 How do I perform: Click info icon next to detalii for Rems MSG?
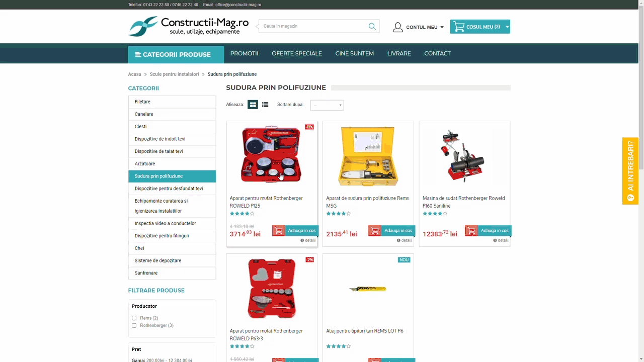[x=398, y=240]
